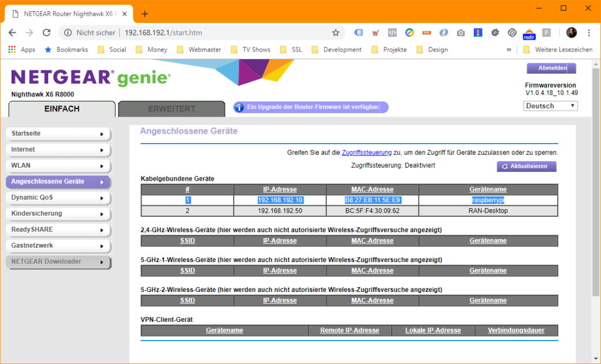Viewport: 601px width, 364px height.
Task: Open the ReadySHARE menu item
Action: click(x=58, y=230)
